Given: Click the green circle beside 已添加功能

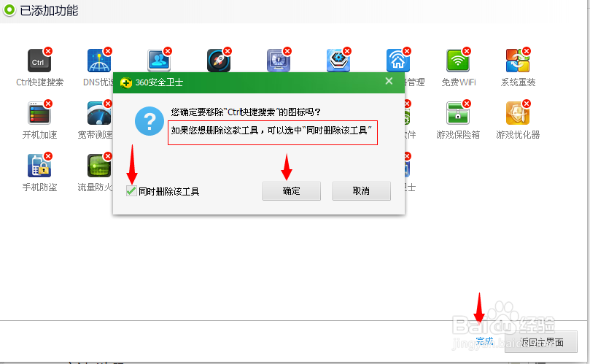Looking at the screenshot, I should (x=9, y=10).
